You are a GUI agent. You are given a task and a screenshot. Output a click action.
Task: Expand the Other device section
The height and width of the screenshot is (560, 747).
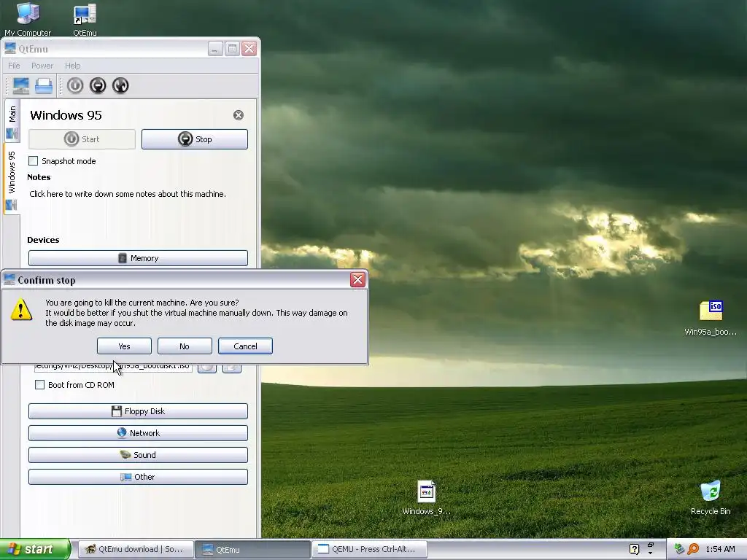pos(138,477)
